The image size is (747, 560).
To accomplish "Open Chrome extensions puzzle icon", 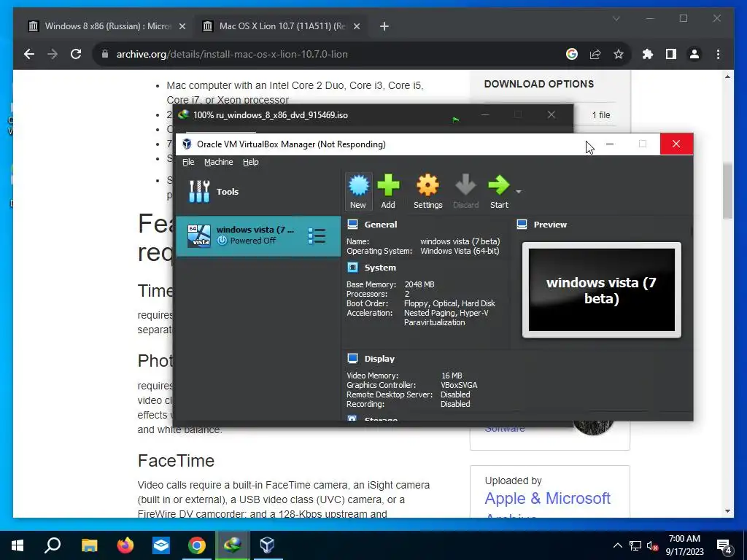I will [x=648, y=54].
